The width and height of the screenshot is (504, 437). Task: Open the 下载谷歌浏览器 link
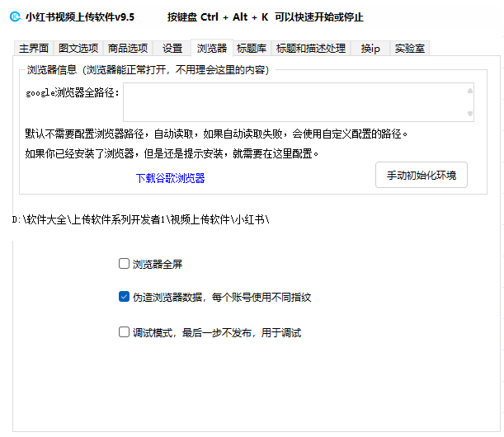coord(171,178)
